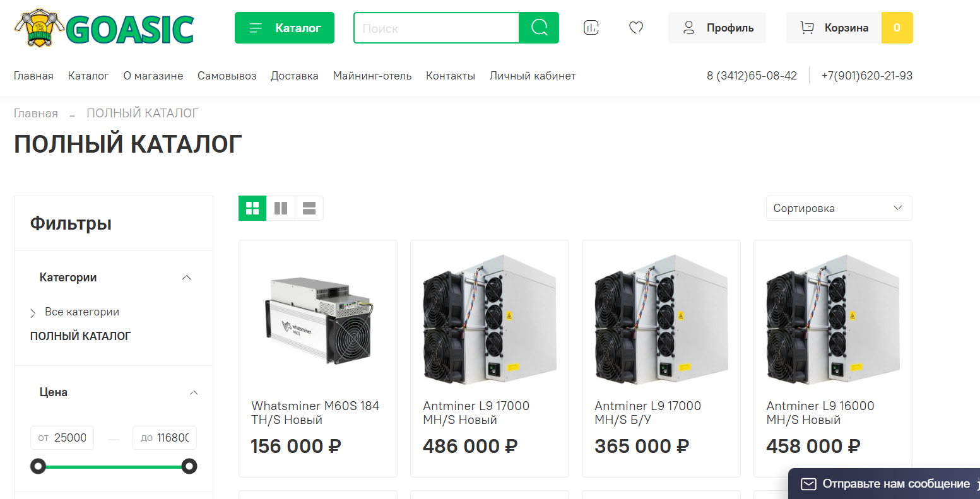Collapse the Цена filter section

(x=194, y=392)
